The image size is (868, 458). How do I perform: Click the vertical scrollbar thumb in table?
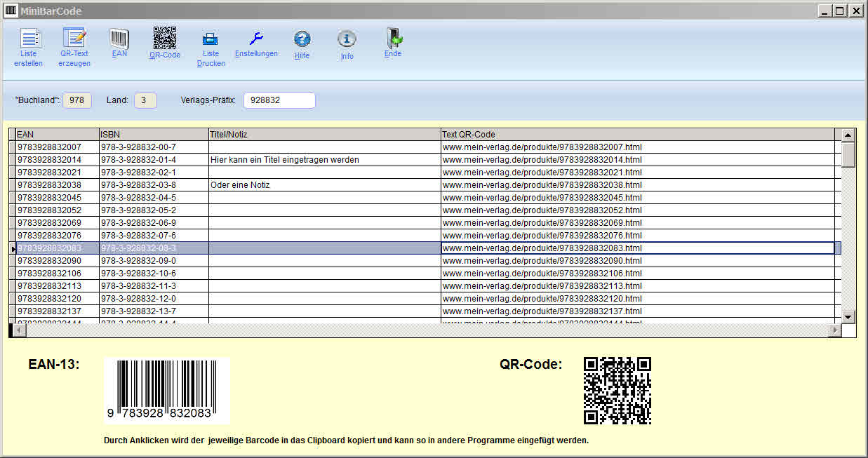[848, 154]
